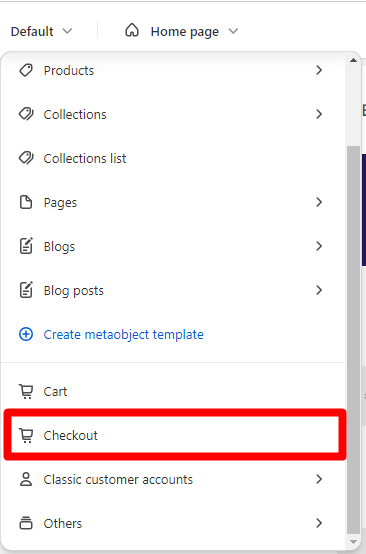Click the Blogs edit-note icon
Viewport: 366px width, 554px height.
click(26, 246)
